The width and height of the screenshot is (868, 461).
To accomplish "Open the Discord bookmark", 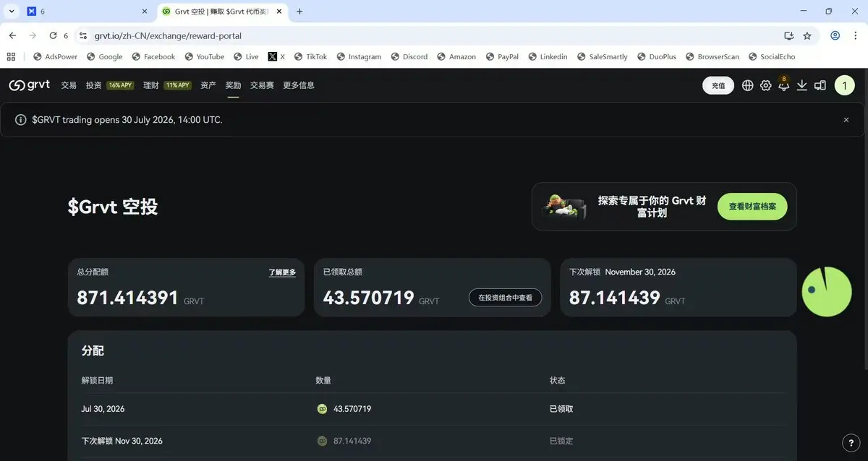I will pos(409,56).
